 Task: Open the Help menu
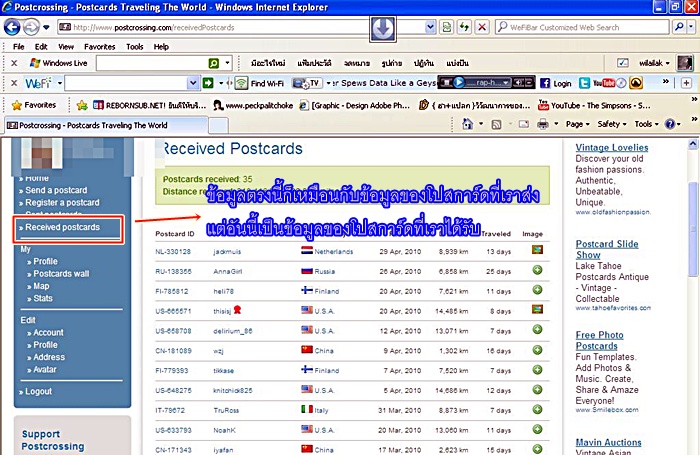coord(161,46)
